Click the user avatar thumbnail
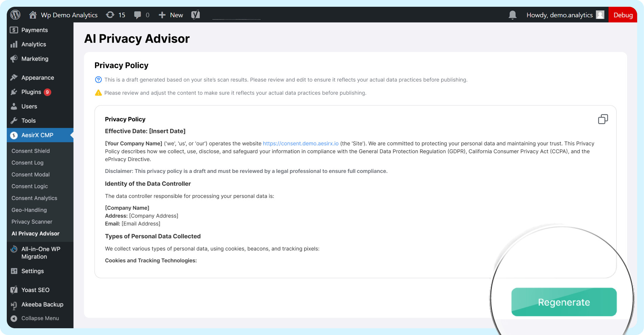The height and width of the screenshot is (335, 644). (600, 15)
